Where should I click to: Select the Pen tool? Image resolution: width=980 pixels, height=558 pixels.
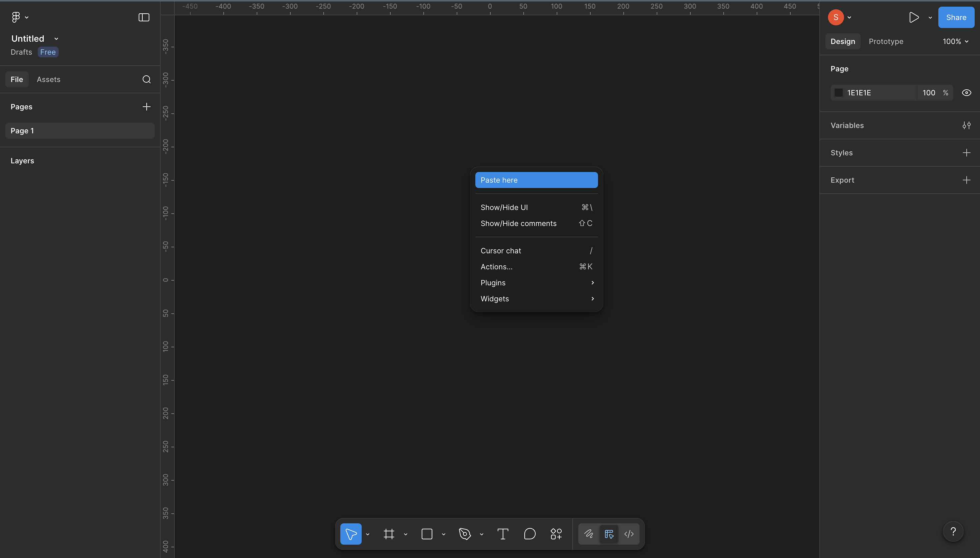coord(464,533)
